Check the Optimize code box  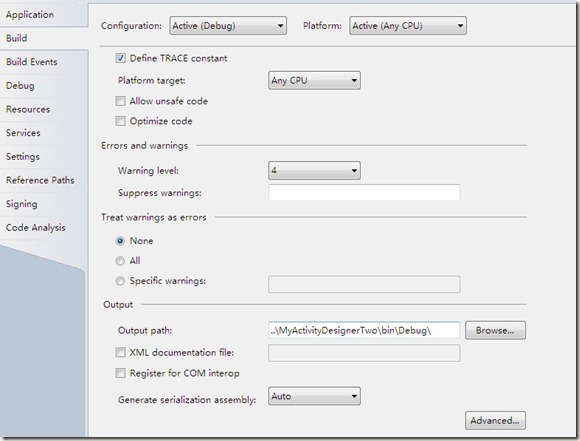(120, 121)
